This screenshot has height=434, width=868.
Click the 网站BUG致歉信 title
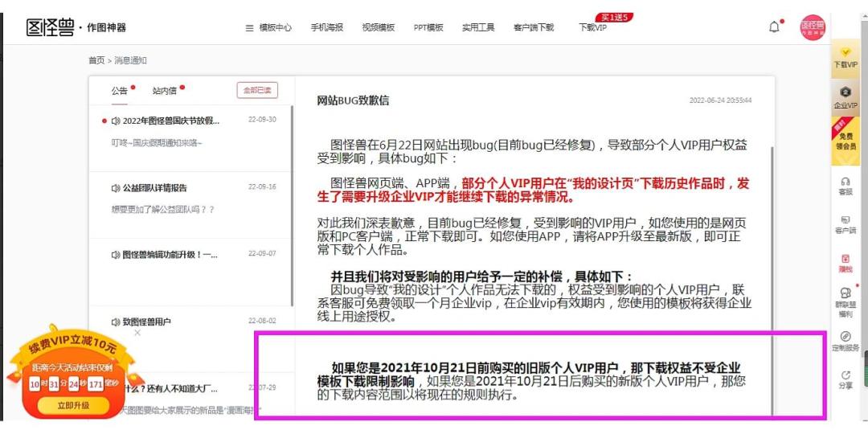click(353, 100)
